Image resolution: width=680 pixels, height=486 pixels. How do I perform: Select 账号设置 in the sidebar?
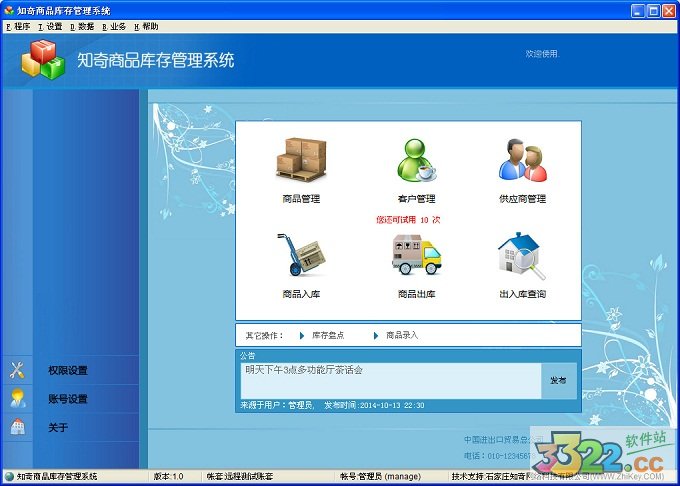[68, 399]
